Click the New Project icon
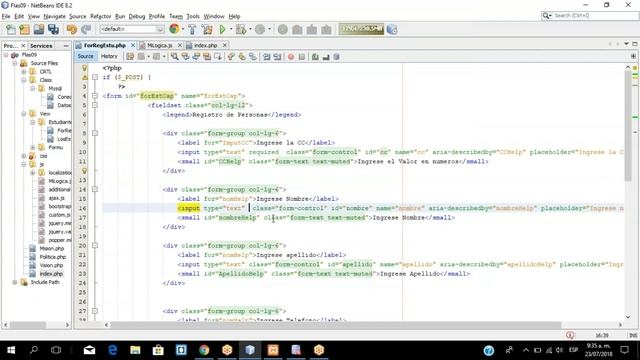The height and width of the screenshot is (360, 640). (x=24, y=29)
